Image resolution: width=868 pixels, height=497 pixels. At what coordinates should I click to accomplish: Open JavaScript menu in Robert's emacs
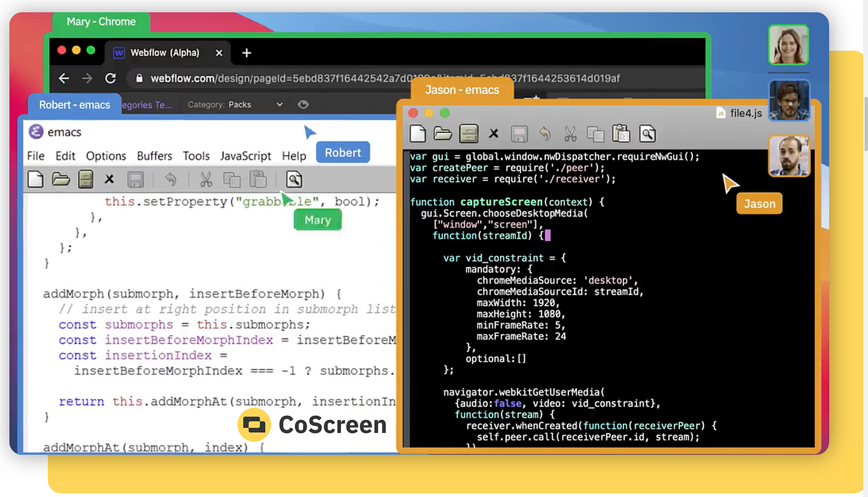[x=246, y=156]
